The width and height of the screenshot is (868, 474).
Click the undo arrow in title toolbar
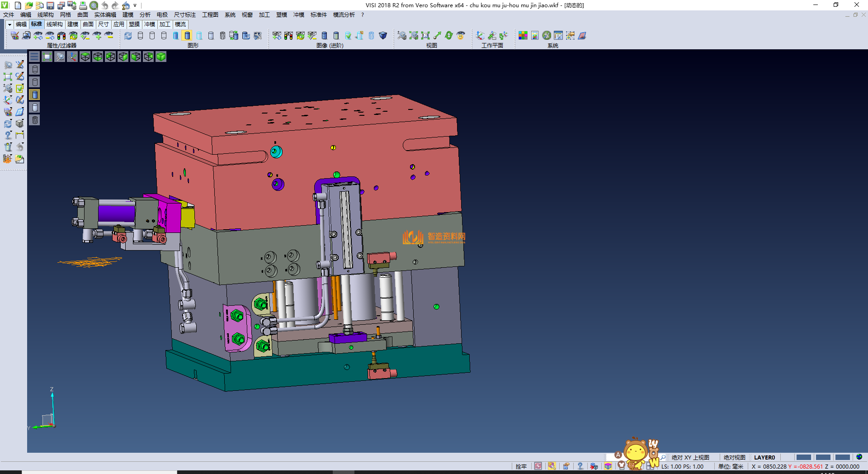[x=105, y=5]
